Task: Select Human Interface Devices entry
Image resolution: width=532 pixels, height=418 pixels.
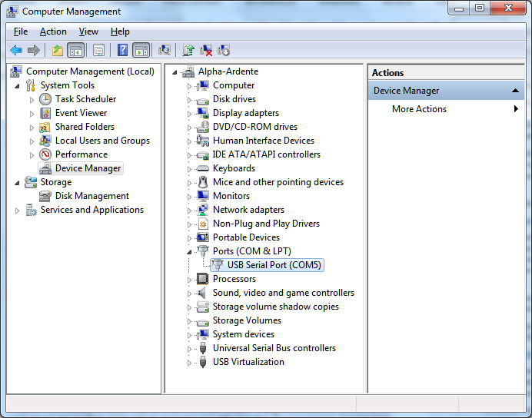Action: [263, 141]
